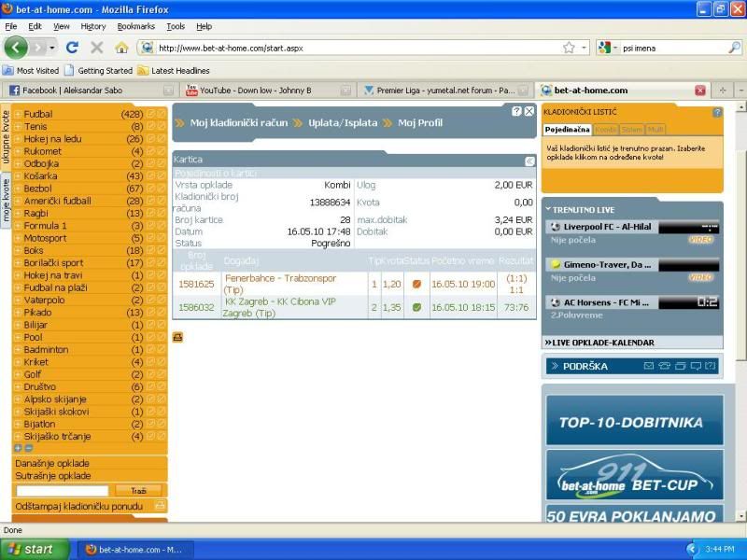Enable the checkbox beside Tenis
The height and width of the screenshot is (560, 747).
pos(152,125)
